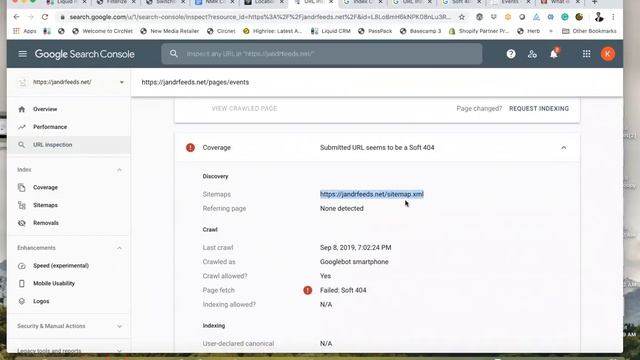The image size is (640, 360).
Task: Click REQUEST INDEXING
Action: click(x=539, y=109)
